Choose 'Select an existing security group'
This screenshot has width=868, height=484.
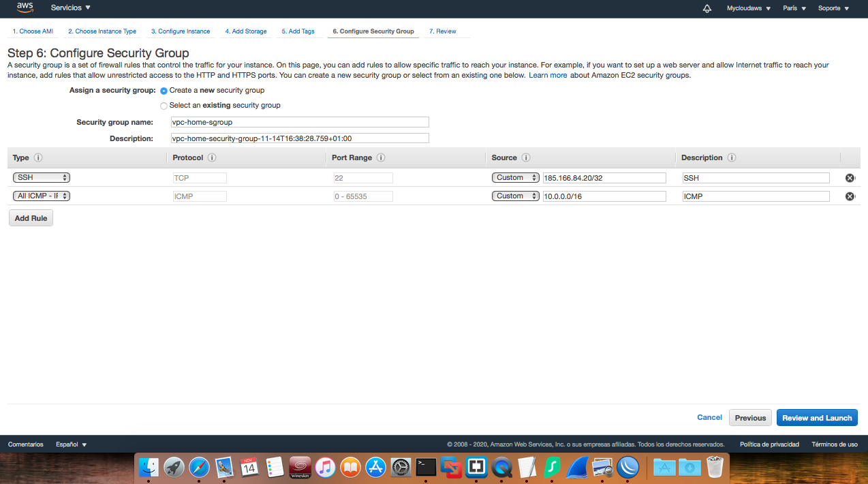click(164, 105)
